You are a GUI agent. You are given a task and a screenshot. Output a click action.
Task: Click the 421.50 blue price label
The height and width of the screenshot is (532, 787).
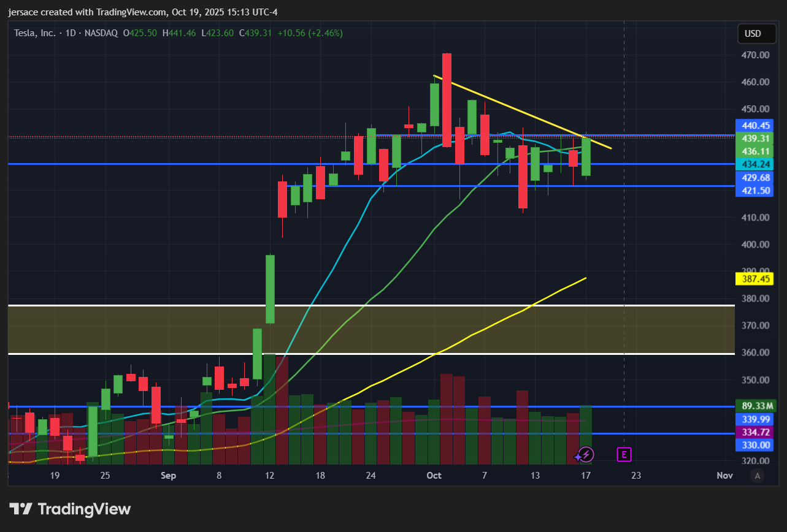coord(756,191)
